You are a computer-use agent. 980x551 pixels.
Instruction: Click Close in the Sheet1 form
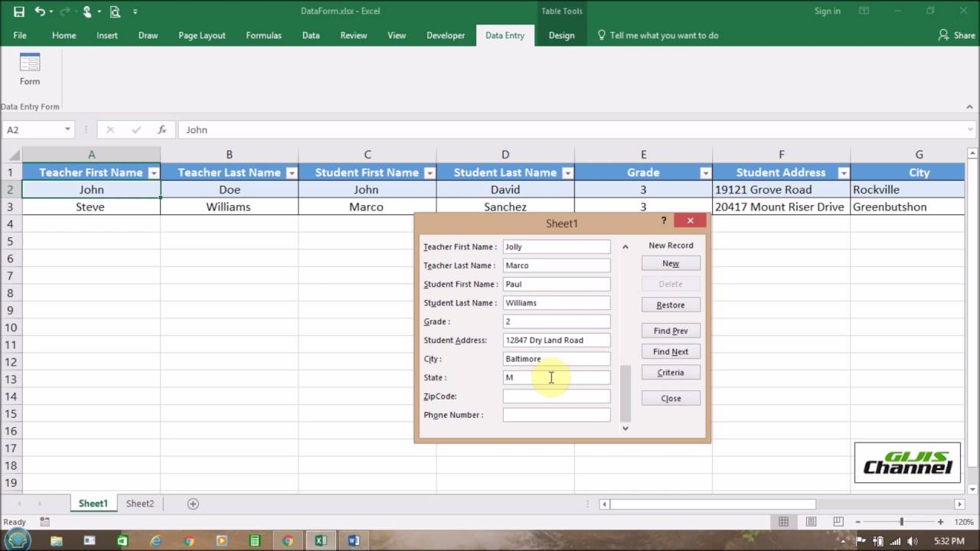click(x=670, y=398)
